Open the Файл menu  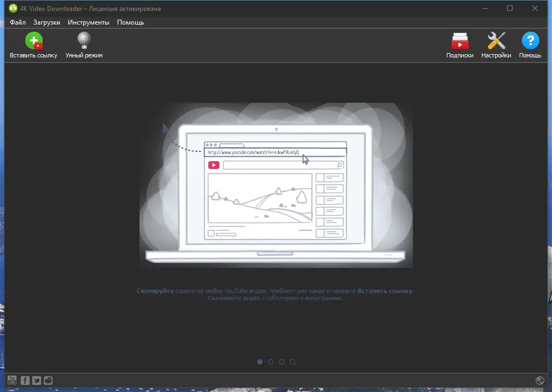[x=18, y=22]
